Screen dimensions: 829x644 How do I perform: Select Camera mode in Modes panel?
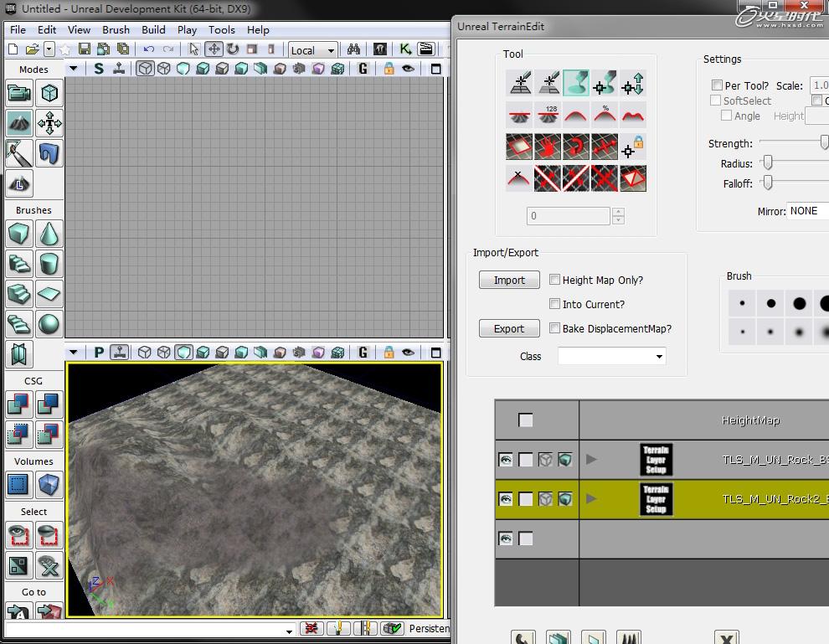click(19, 94)
